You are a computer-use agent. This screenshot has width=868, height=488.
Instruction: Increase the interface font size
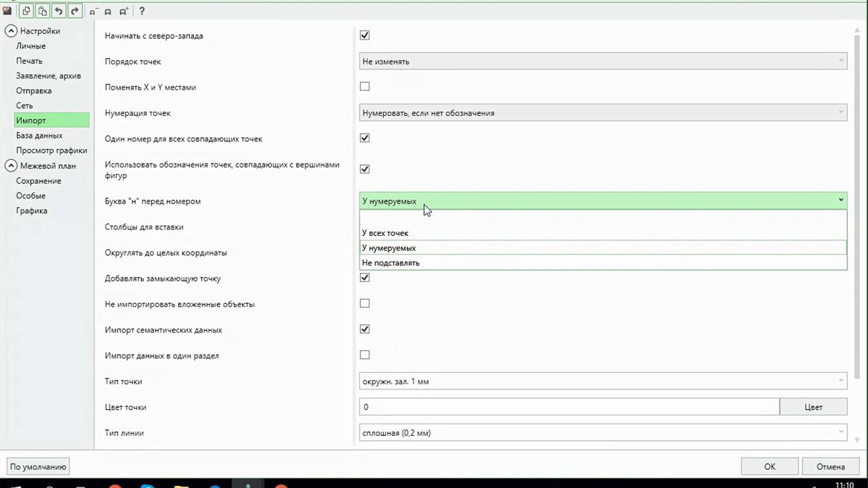[123, 12]
